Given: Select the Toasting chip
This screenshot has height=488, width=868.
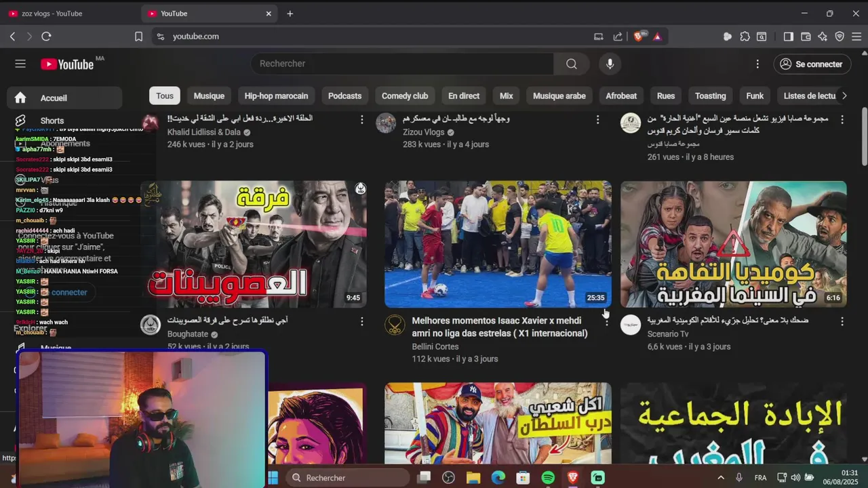Looking at the screenshot, I should tap(710, 96).
